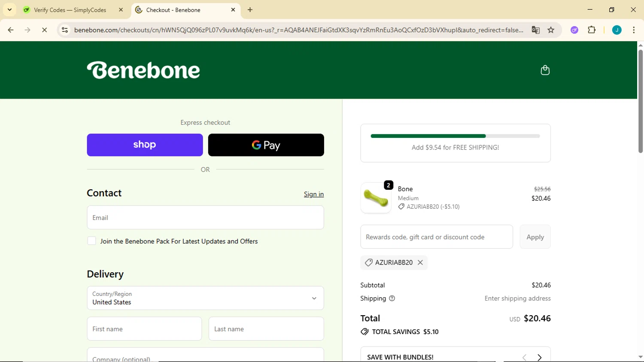Go back to previous page

(11, 30)
